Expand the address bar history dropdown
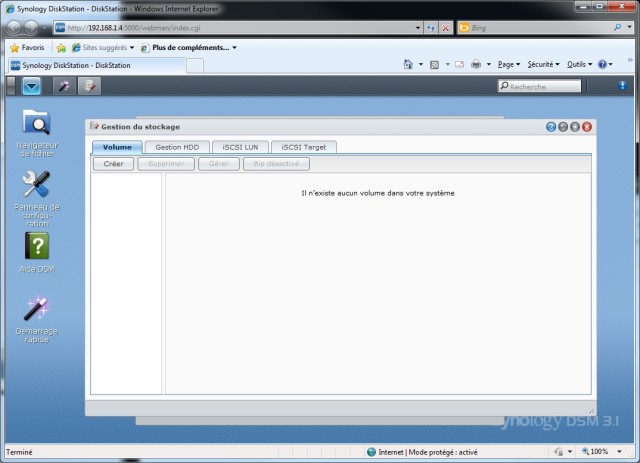Screen dimensions: 640x463 coord(418,28)
